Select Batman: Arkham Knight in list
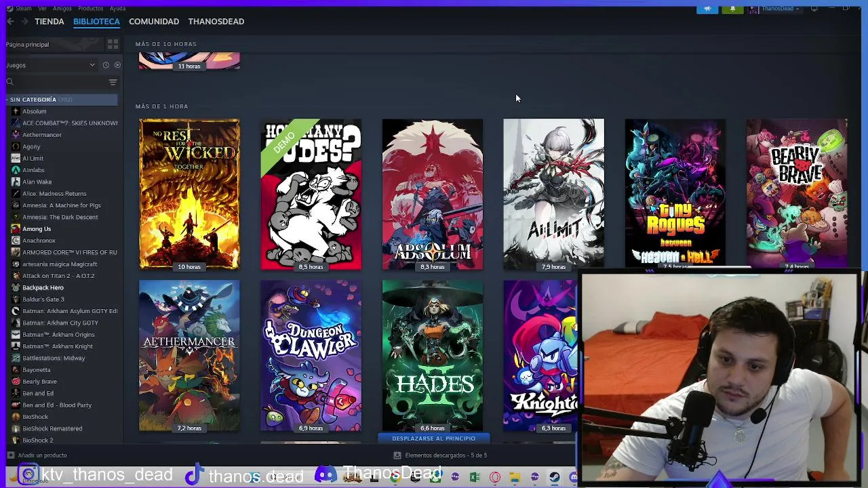The image size is (868, 488). pos(58,346)
